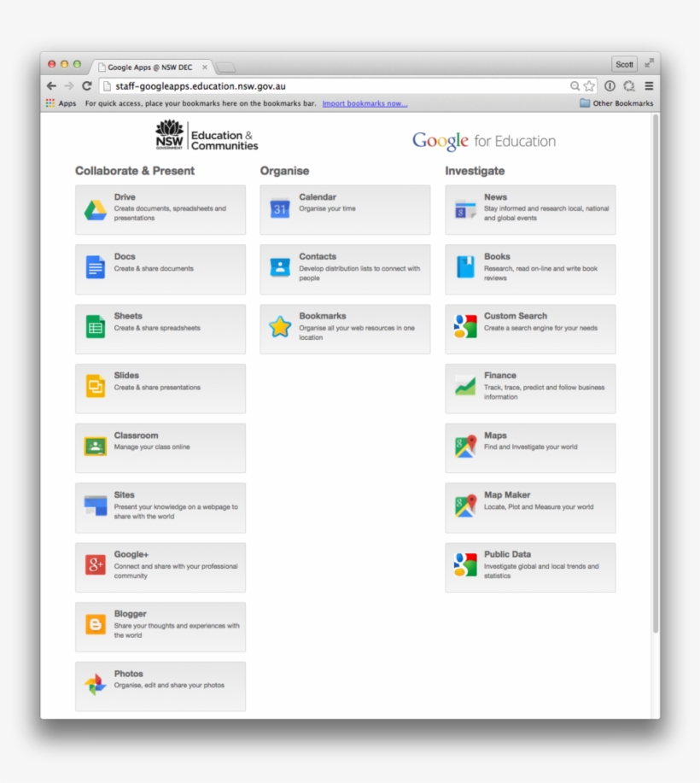700x783 pixels.
Task: Click the circular extension icon beside the star
Action: click(610, 86)
